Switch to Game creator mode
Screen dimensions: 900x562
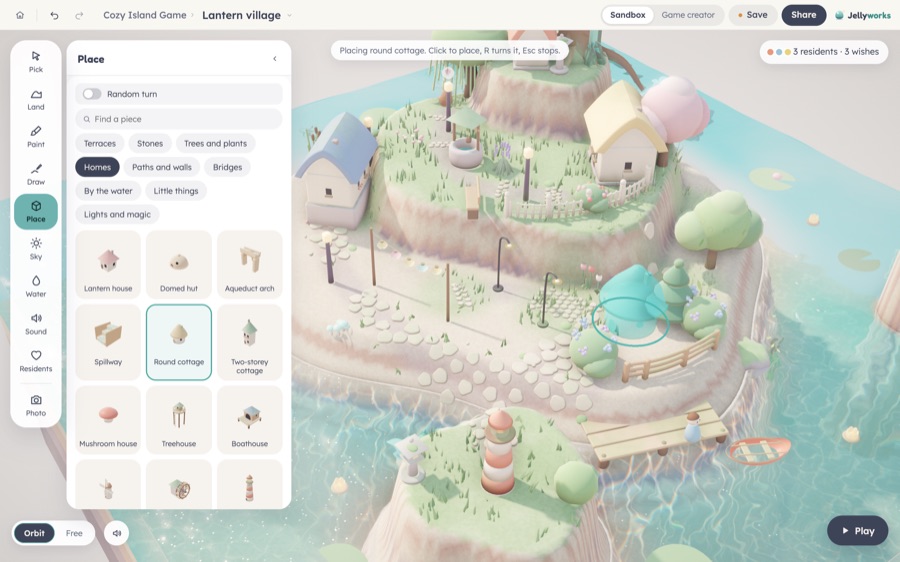point(688,15)
